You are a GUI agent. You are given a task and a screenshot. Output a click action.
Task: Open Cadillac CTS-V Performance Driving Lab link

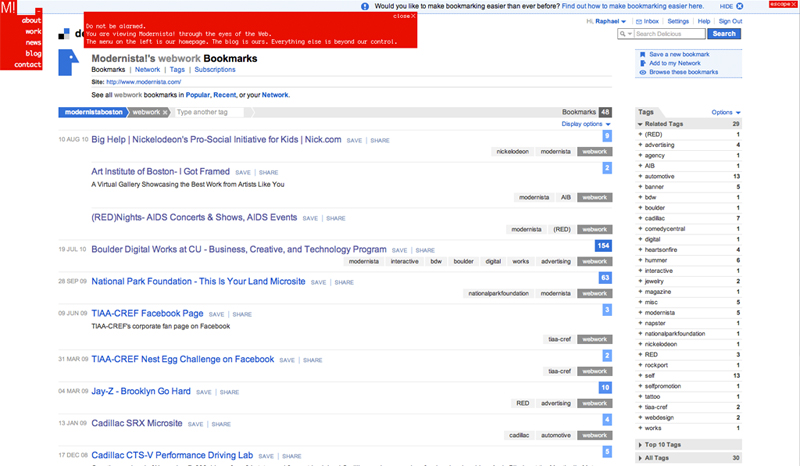(x=172, y=455)
